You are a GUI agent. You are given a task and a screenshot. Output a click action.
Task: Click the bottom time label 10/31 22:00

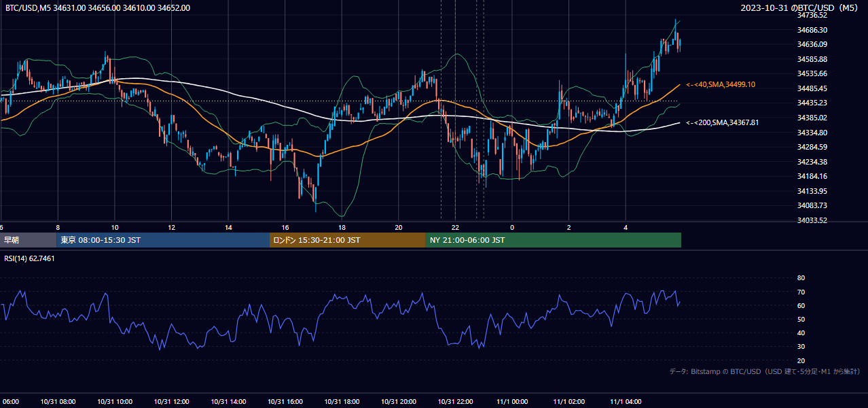coord(456,401)
